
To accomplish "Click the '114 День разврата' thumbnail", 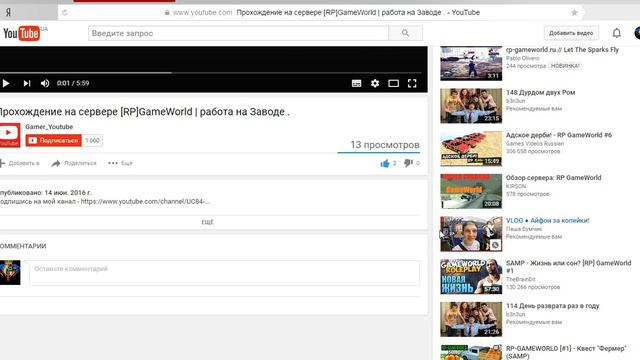I will [471, 319].
